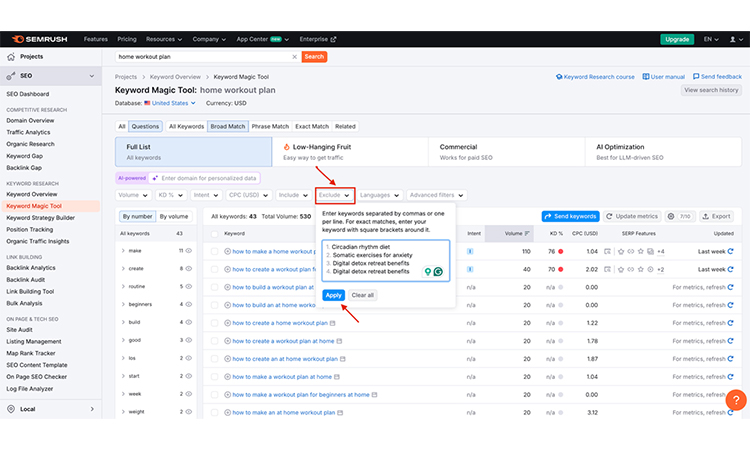The height and width of the screenshot is (450, 750).
Task: Click SERP features icon in first keyword row
Action: [607, 251]
